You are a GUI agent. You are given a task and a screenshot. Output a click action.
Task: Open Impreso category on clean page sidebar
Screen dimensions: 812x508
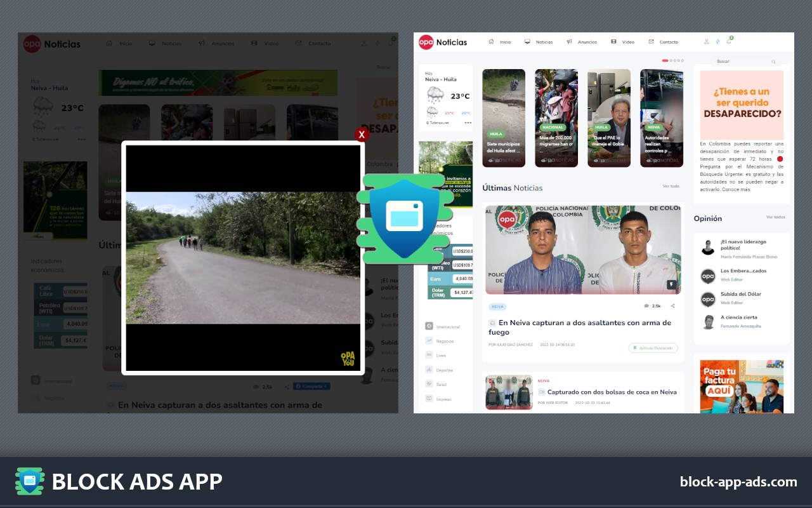438,399
